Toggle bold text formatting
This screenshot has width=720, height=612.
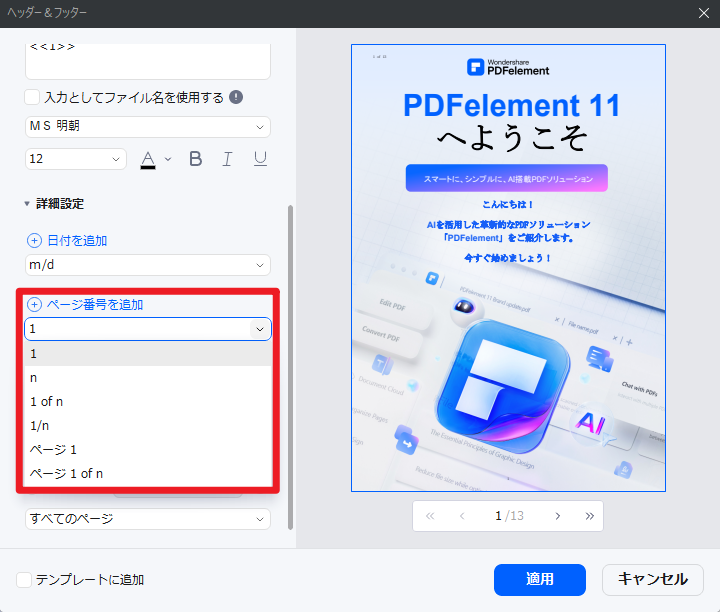tap(196, 159)
